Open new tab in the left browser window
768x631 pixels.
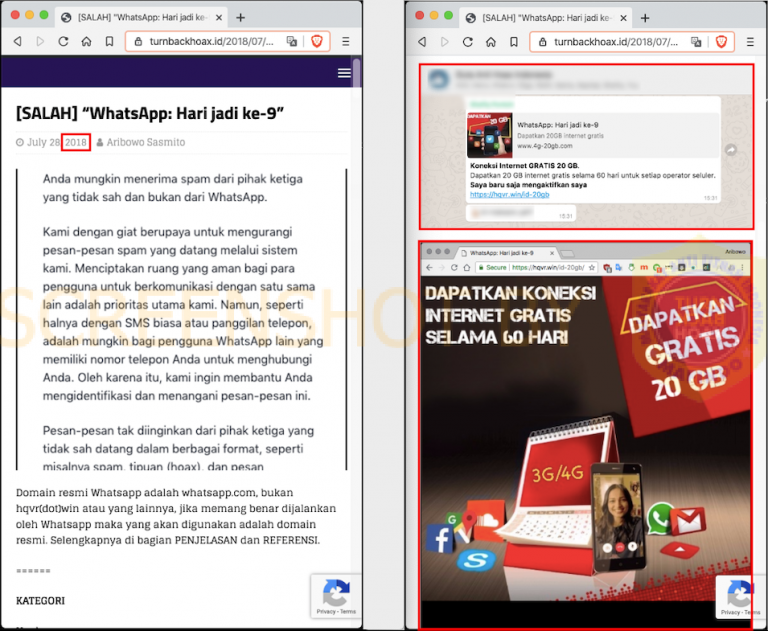point(240,18)
